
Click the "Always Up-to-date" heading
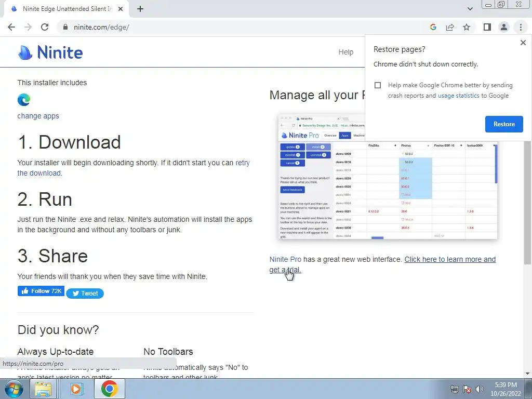coord(55,352)
